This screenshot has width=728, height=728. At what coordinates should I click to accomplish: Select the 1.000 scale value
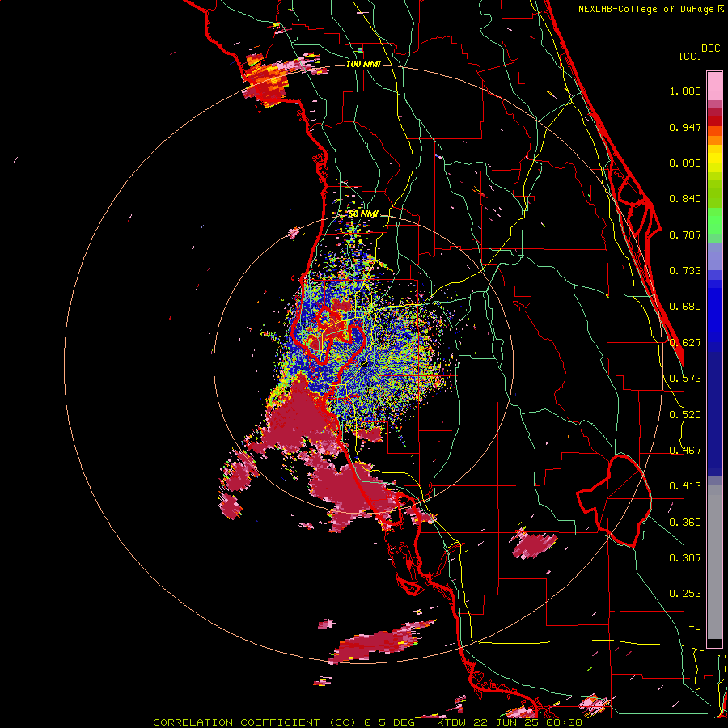[x=685, y=91]
